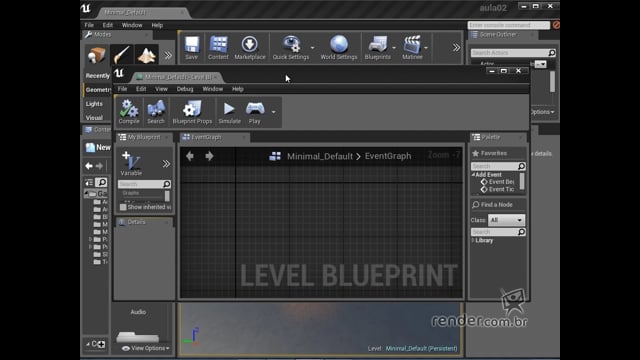Open the blueprint editor Edit menu
Screen dimensions: 640x360
(141, 89)
